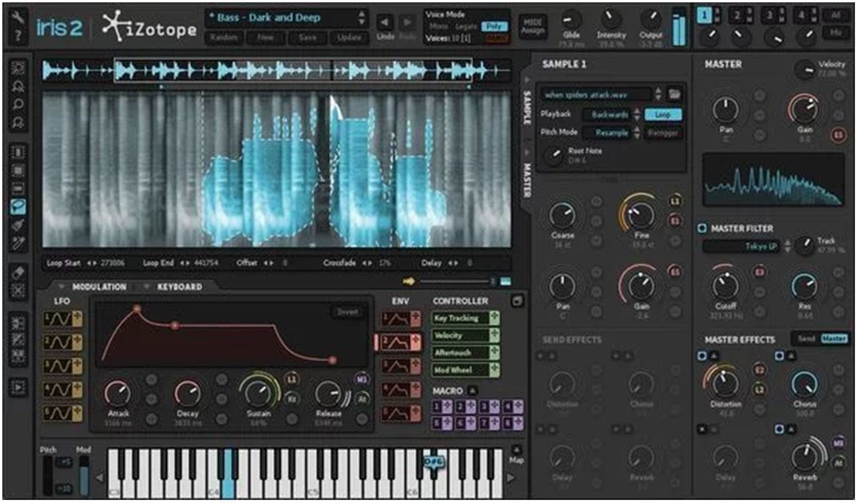Image resolution: width=859 pixels, height=504 pixels.
Task: Select the lasso selection tool
Action: pyautogui.click(x=18, y=207)
